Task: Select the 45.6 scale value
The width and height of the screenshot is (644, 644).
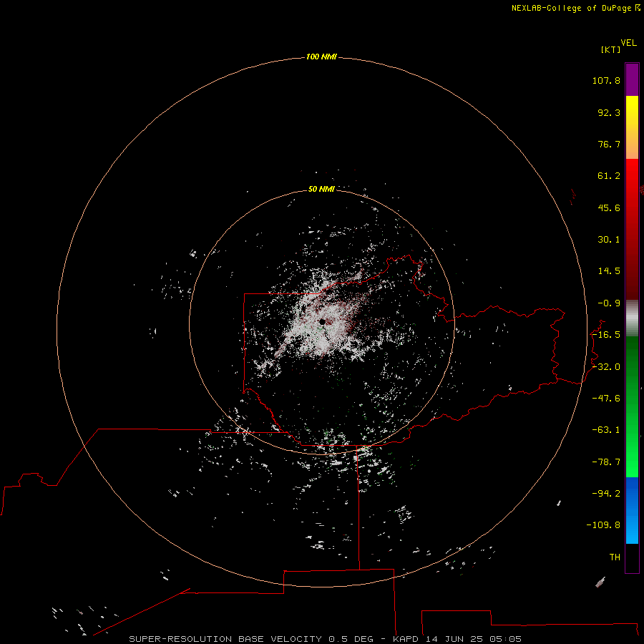Action: [609, 208]
